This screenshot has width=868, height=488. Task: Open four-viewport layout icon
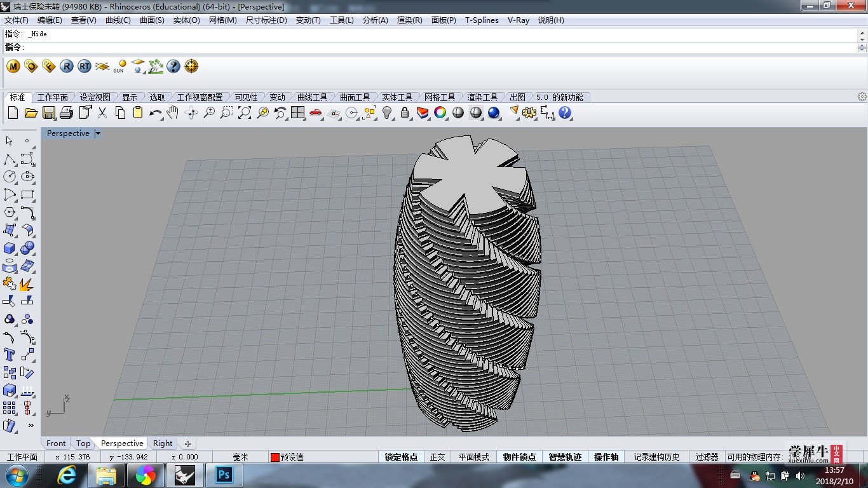click(x=298, y=113)
